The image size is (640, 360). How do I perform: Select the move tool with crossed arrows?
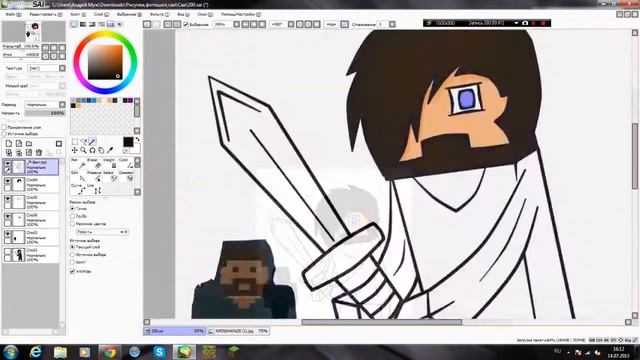click(x=75, y=151)
